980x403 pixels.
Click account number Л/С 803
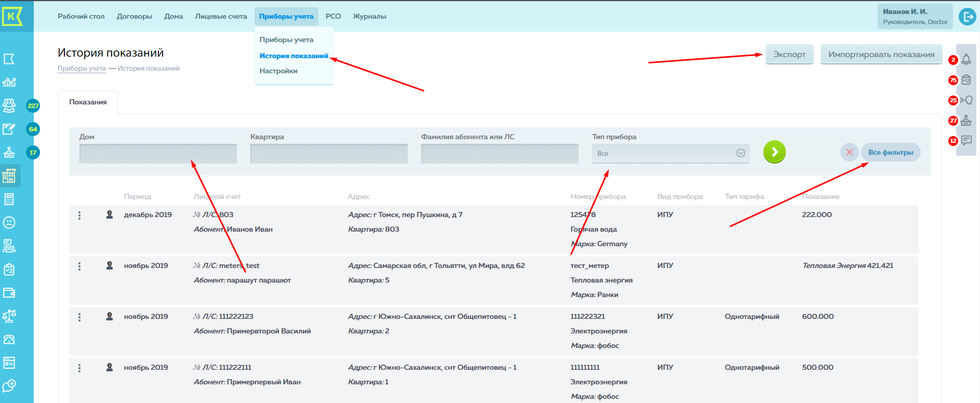[213, 214]
